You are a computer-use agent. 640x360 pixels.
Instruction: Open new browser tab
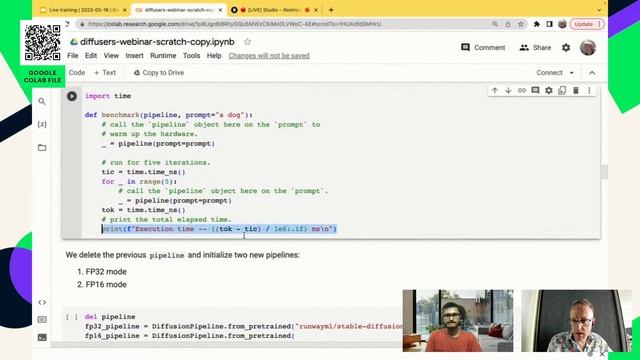[x=331, y=10]
